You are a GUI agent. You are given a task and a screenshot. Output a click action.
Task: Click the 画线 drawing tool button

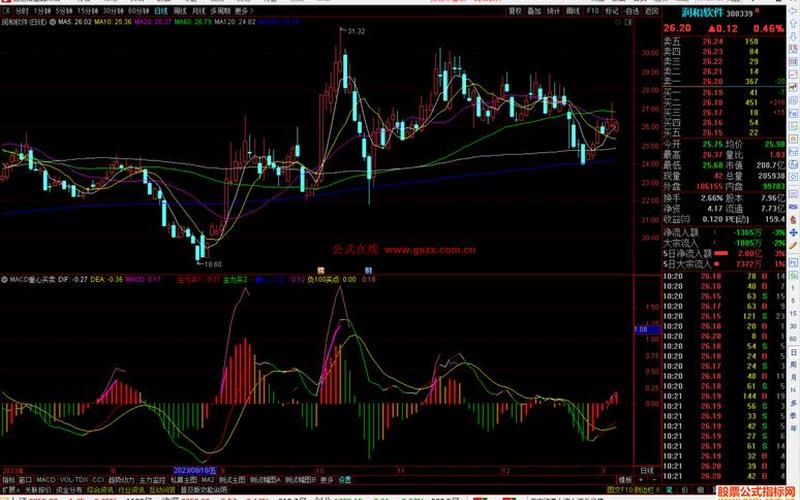tap(573, 10)
